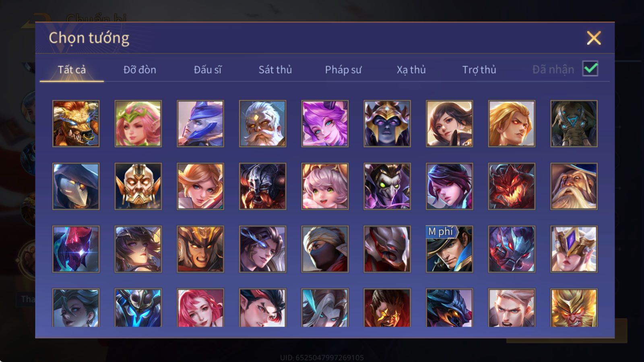Toggle the "Đã nhận" checkbox
The width and height of the screenshot is (644, 362).
(590, 69)
